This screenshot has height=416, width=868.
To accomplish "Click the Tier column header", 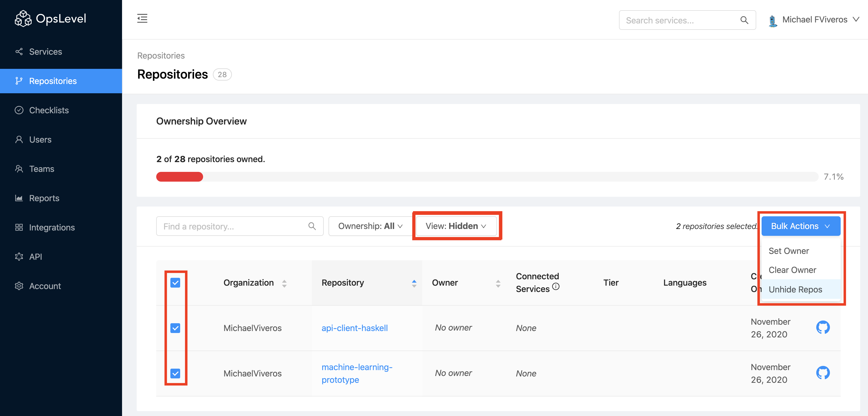I will tap(611, 282).
